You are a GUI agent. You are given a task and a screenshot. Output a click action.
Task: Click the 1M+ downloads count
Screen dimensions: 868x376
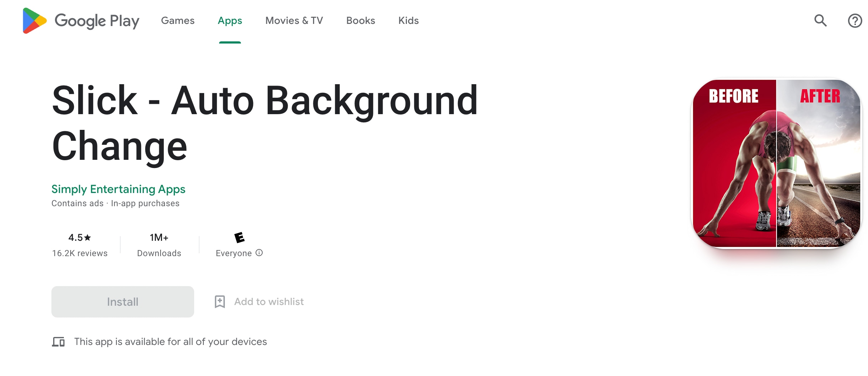point(159,238)
